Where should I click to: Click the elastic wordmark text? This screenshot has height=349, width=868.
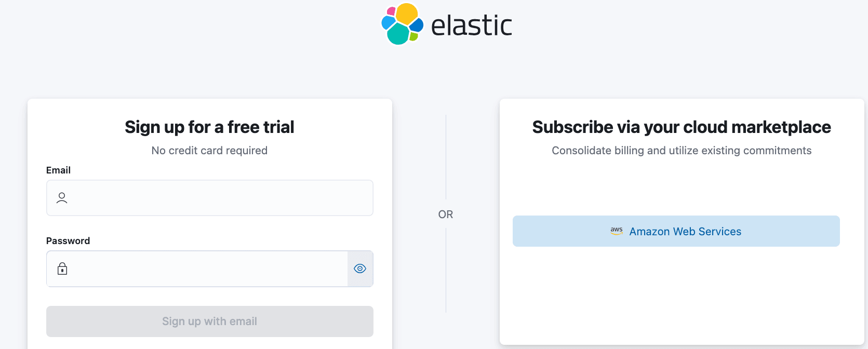tap(471, 25)
